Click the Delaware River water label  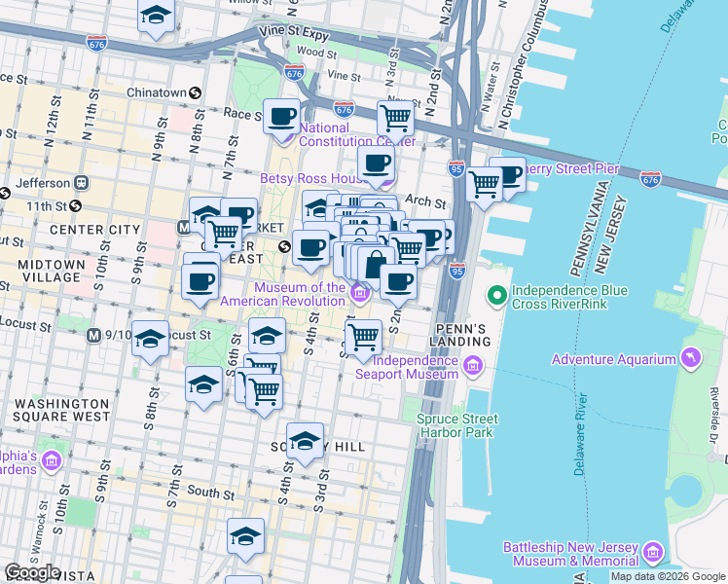coord(580,434)
